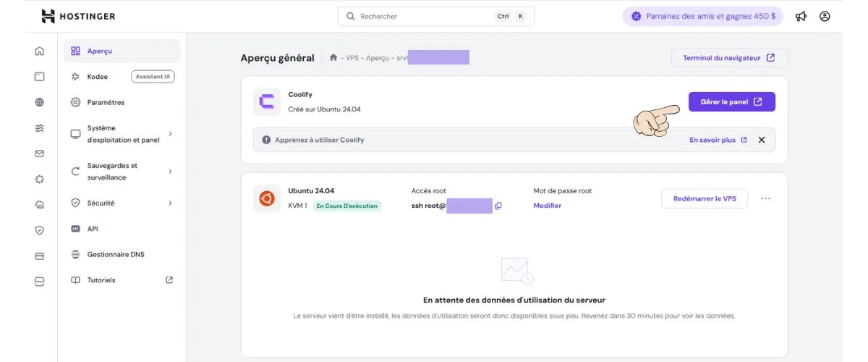
Task: Open API in the sidebar
Action: 122,229
